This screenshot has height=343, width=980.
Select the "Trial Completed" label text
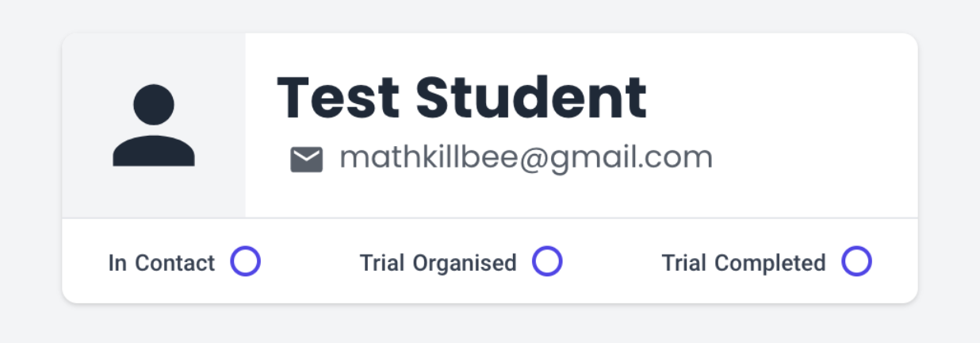pyautogui.click(x=743, y=263)
